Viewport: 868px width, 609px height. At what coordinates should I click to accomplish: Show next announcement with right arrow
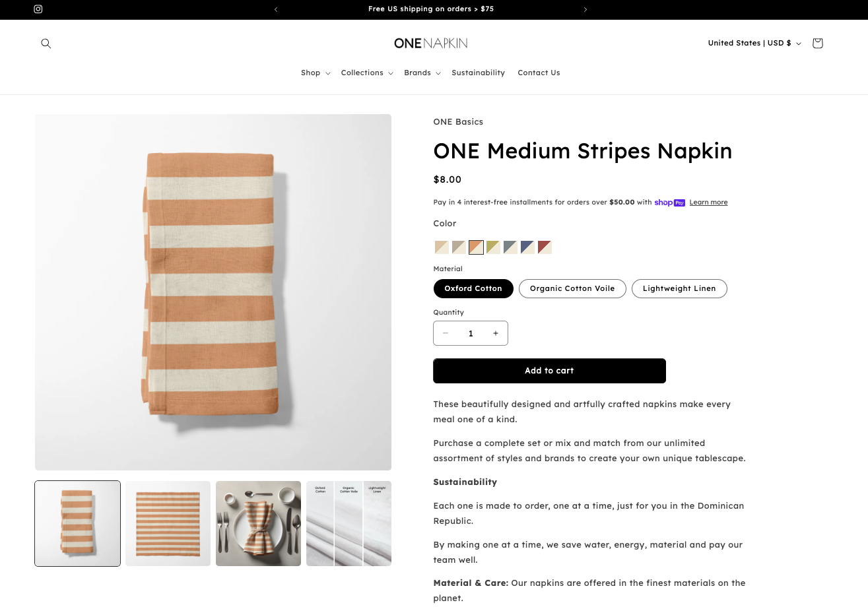pos(585,9)
